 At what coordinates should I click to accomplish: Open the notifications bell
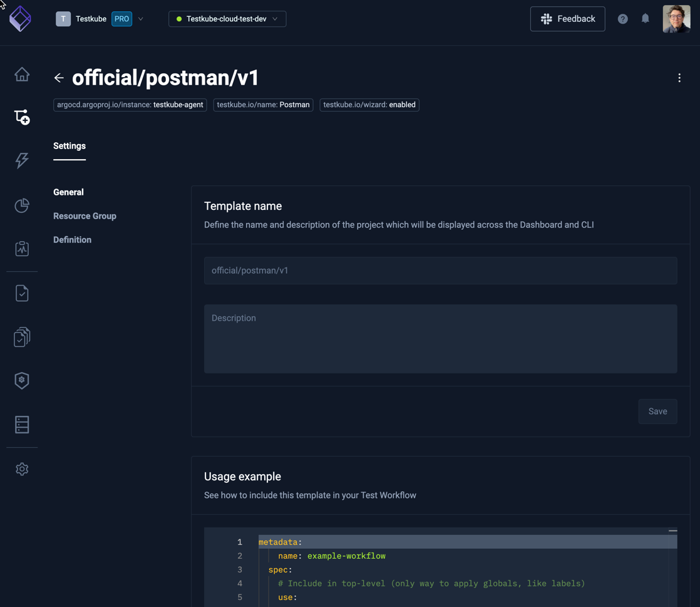coord(646,19)
